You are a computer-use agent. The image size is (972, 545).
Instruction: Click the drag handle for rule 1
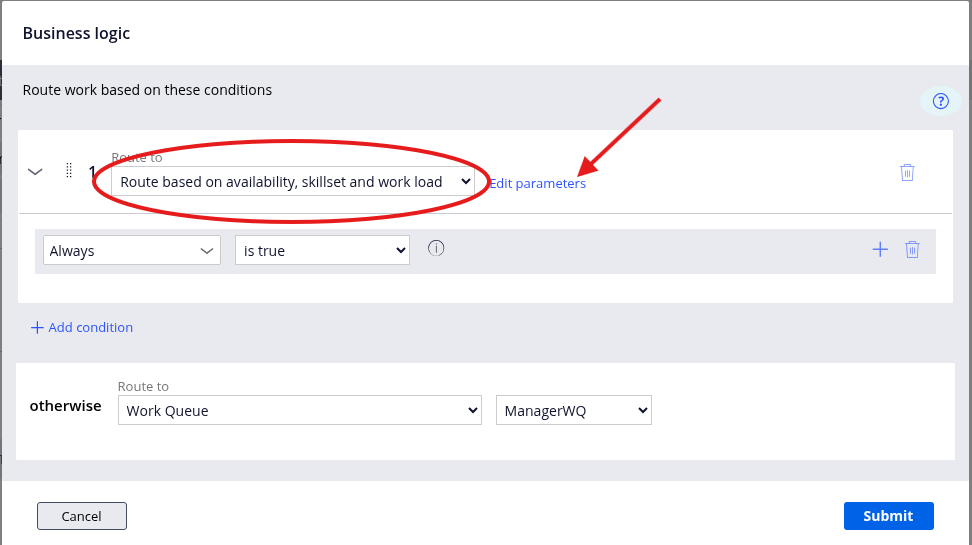coord(69,171)
